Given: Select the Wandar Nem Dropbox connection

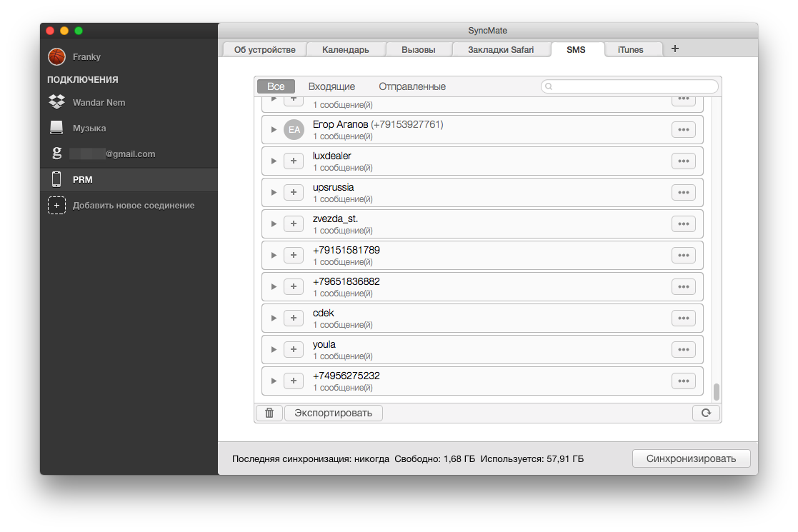Looking at the screenshot, I should point(99,103).
